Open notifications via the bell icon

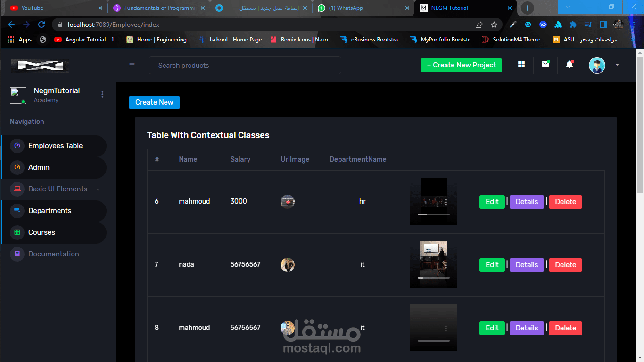570,64
